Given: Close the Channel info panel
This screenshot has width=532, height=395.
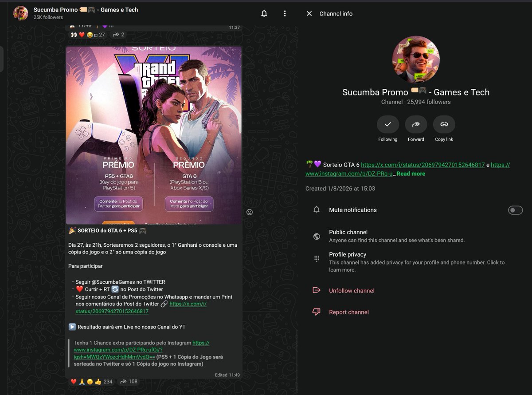Looking at the screenshot, I should (309, 14).
